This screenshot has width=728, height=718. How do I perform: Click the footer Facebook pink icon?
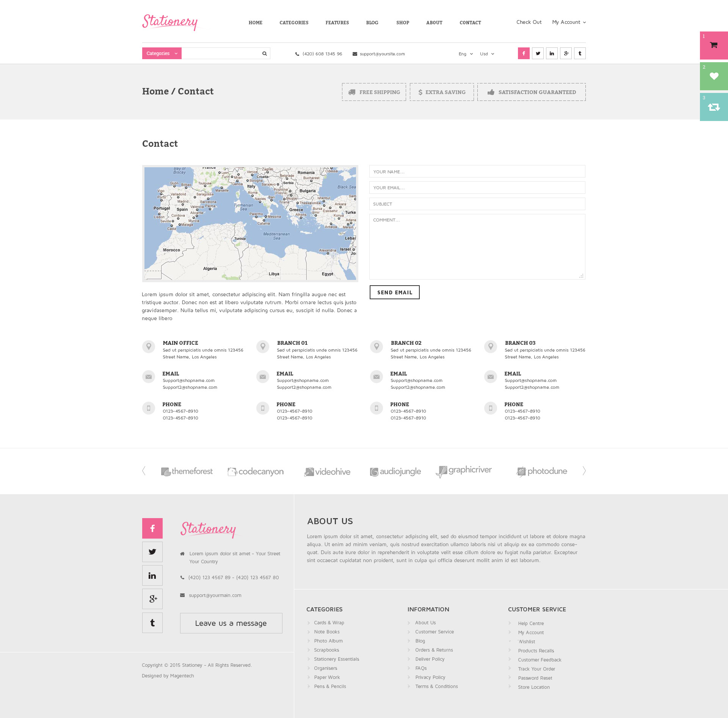point(152,528)
